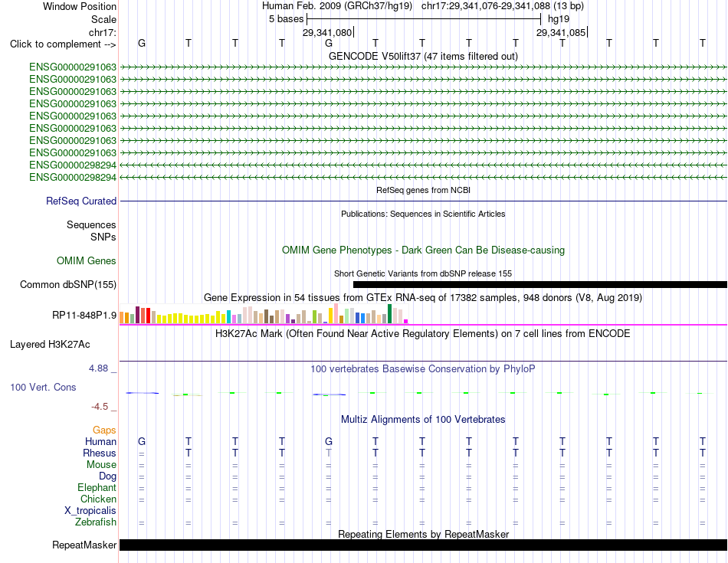728x563 pixels.
Task: Open 'Repeating Elements by RepeatMasker' track title
Action: (423, 534)
